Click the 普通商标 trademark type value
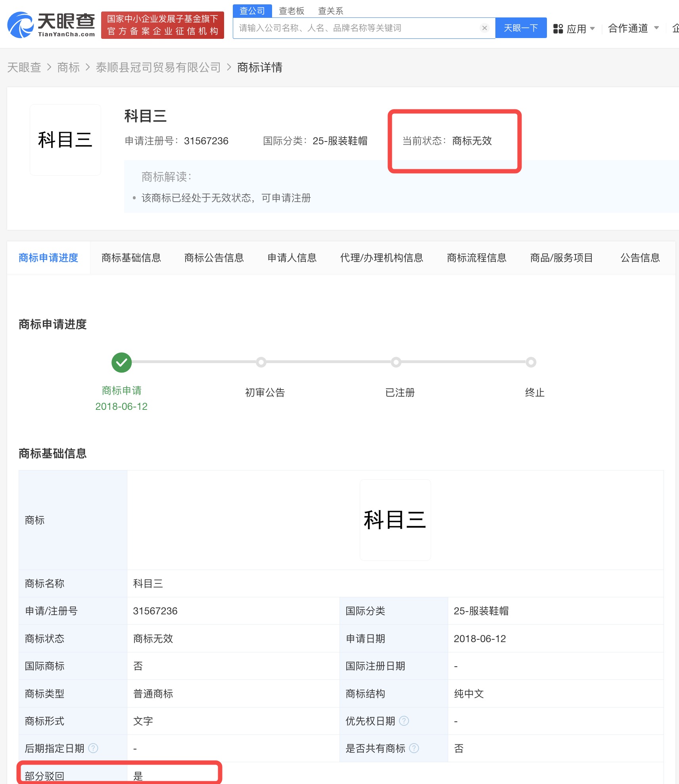 coord(153,694)
